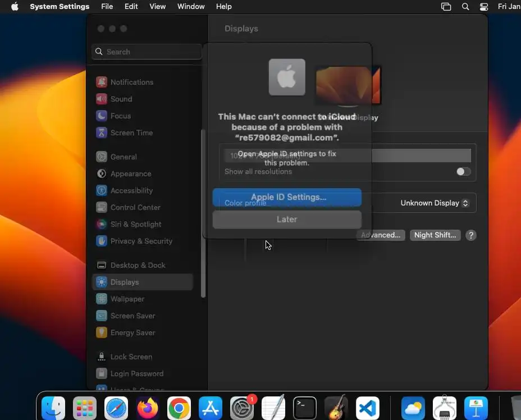Screen dimensions: 521x420
Task: Open Terminal from the Dock
Action: (x=305, y=408)
